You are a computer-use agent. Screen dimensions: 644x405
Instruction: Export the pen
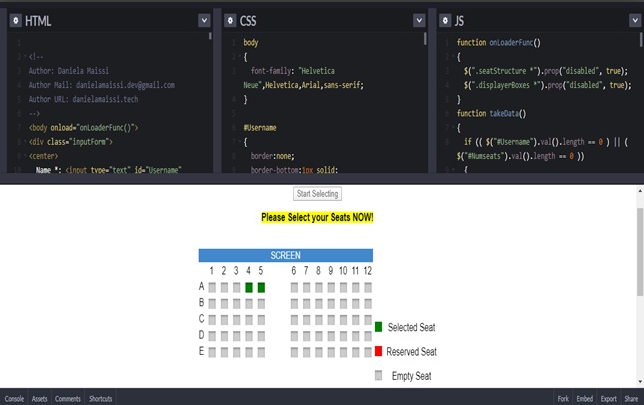pos(609,398)
